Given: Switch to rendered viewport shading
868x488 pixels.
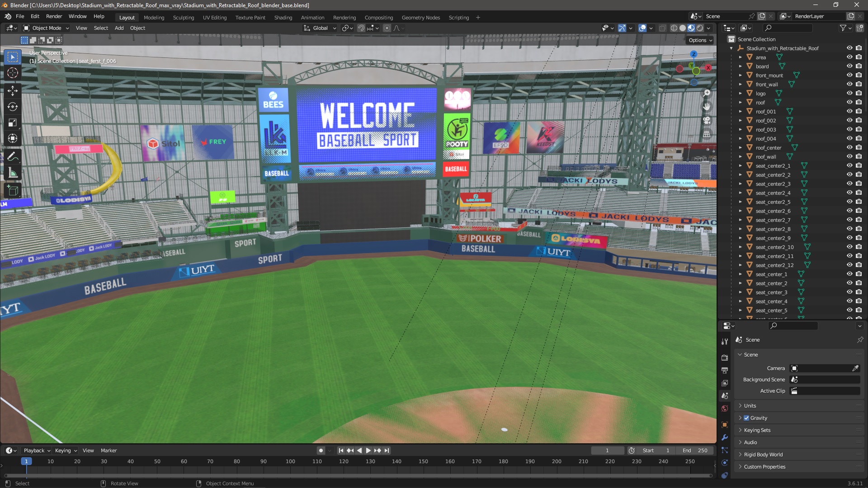Looking at the screenshot, I should (700, 28).
